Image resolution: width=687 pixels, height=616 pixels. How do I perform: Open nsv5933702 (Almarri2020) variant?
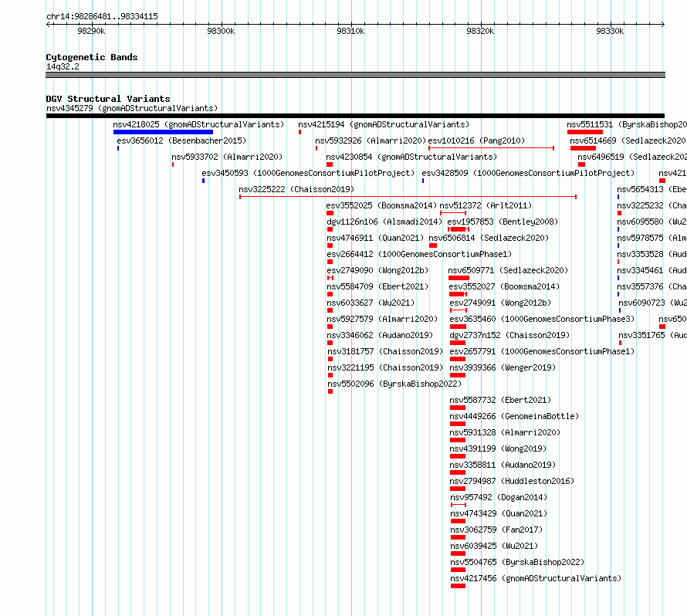pos(227,157)
